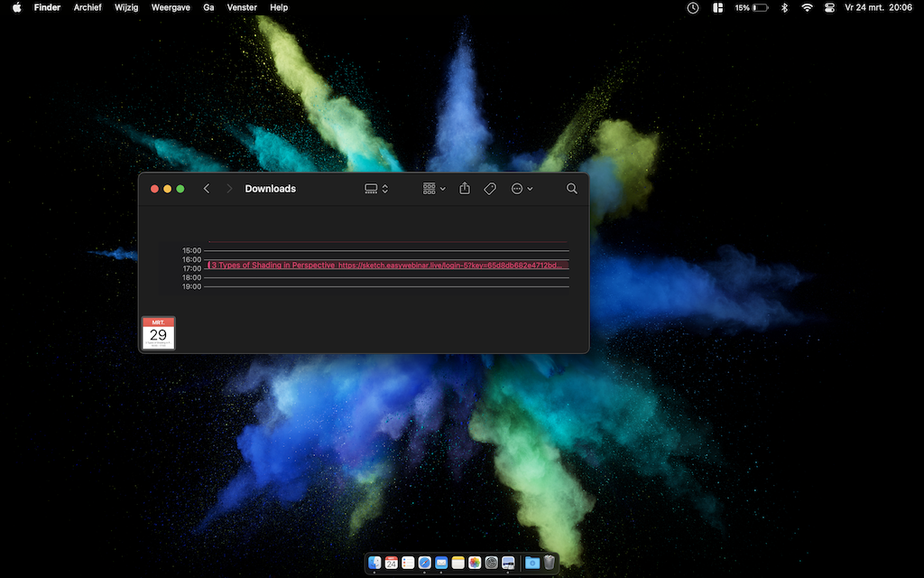Click the 15% battery status icon
This screenshot has height=578, width=924.
click(752, 7)
